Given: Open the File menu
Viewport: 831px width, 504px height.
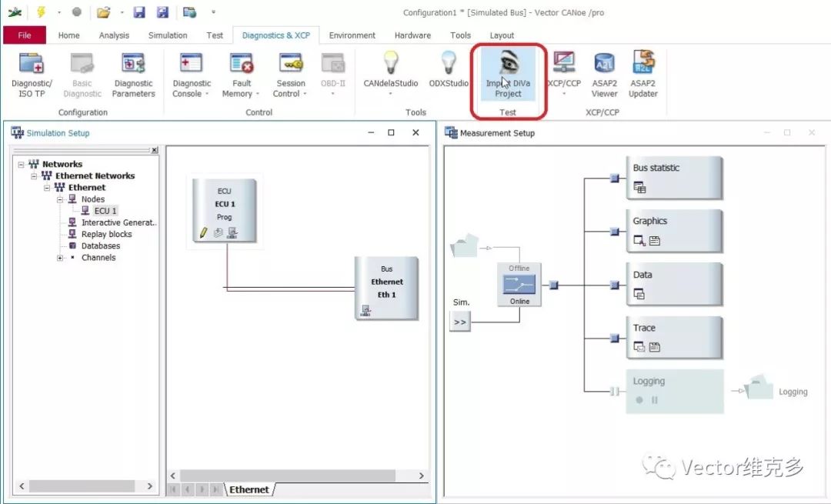Looking at the screenshot, I should [25, 35].
